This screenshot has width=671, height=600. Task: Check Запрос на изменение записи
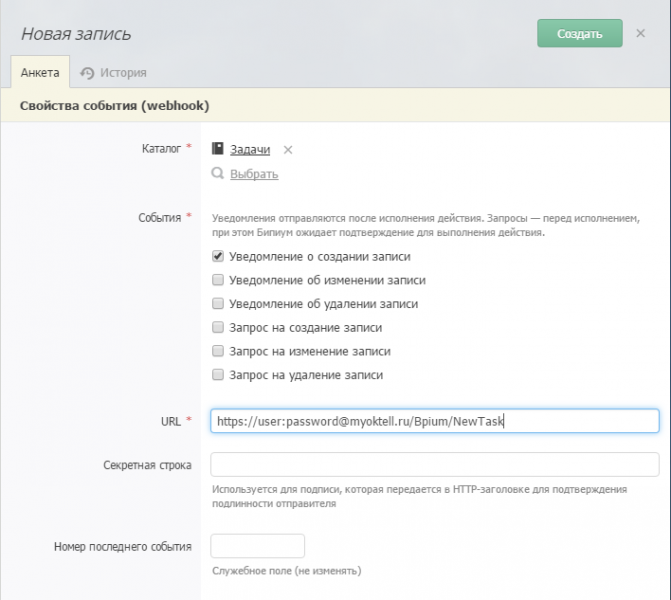(x=218, y=351)
